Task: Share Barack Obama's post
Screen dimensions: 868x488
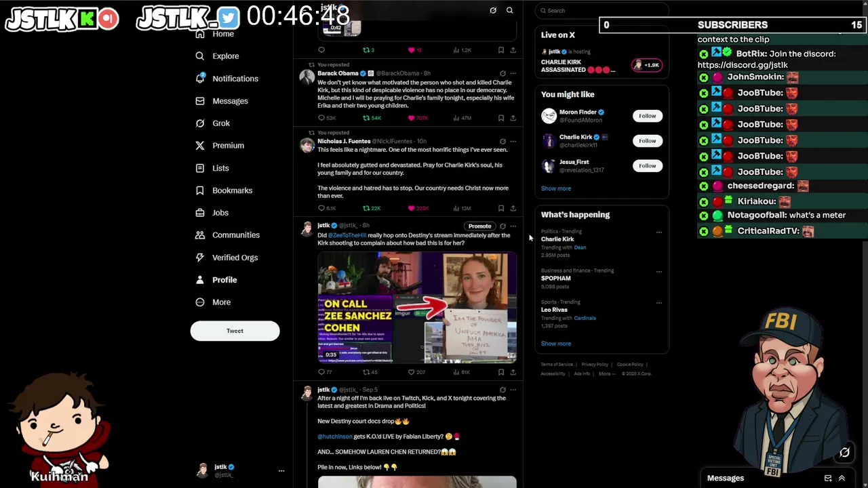Action: click(x=513, y=118)
